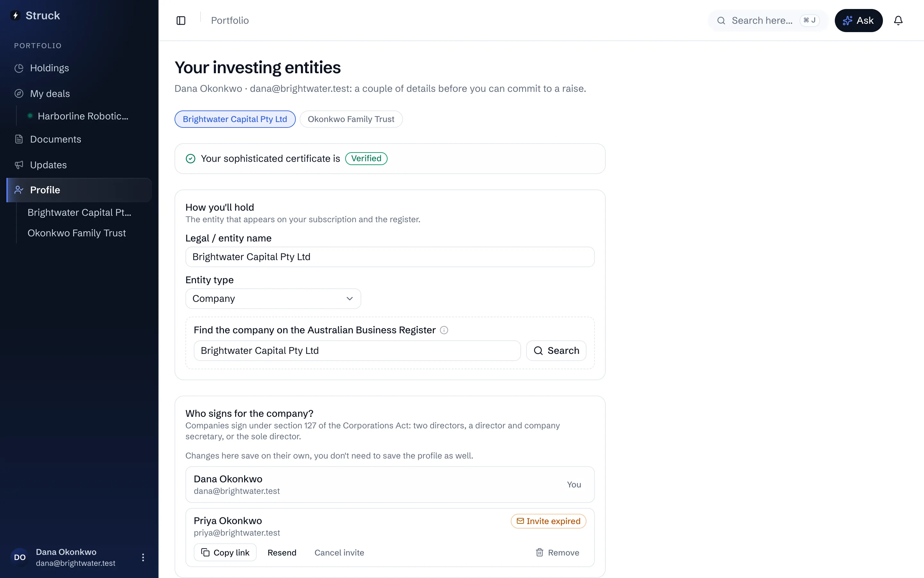
Task: Switch to Okonkwo Family Trust tab
Action: (351, 119)
